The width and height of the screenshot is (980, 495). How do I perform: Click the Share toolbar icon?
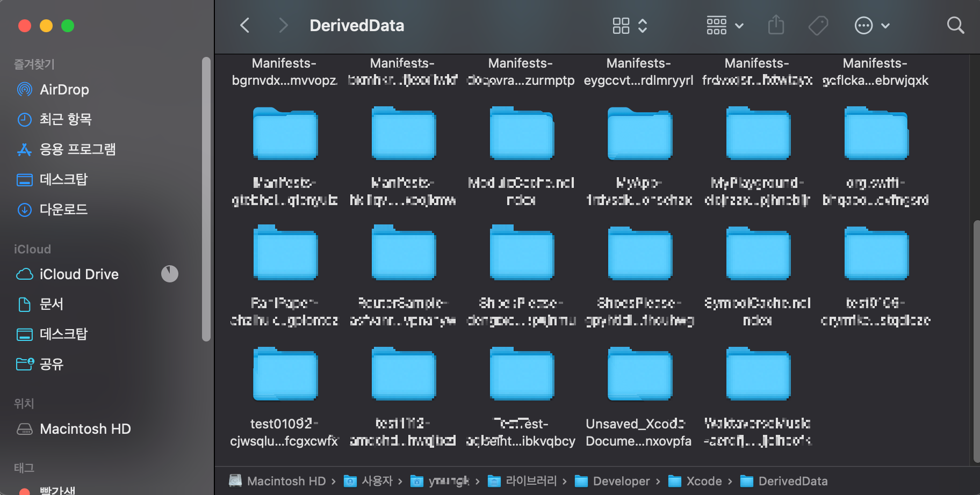[776, 25]
